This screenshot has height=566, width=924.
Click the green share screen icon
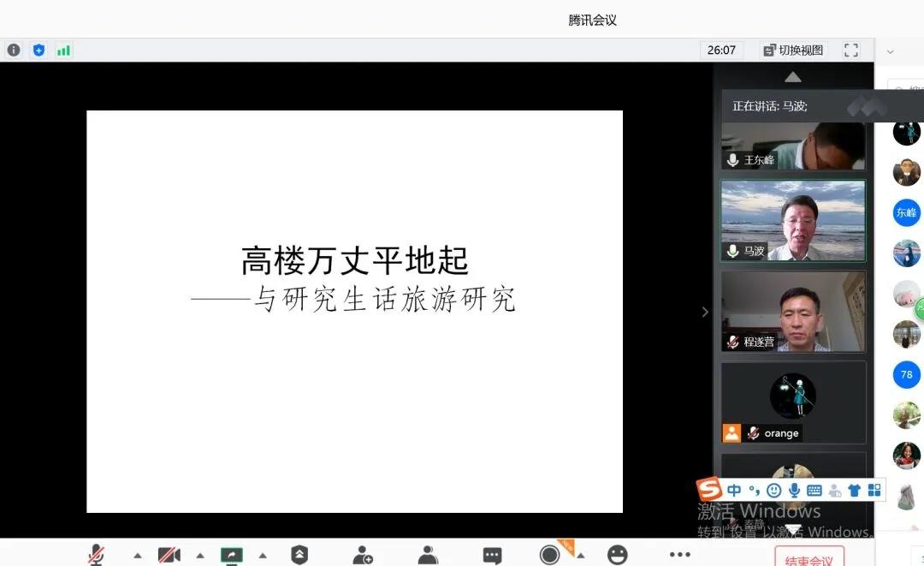[x=232, y=555]
